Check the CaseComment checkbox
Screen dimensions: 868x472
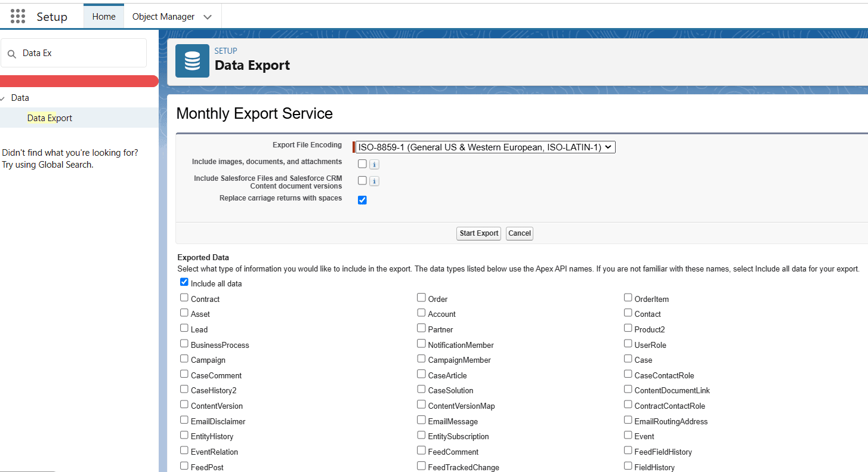[x=184, y=374]
